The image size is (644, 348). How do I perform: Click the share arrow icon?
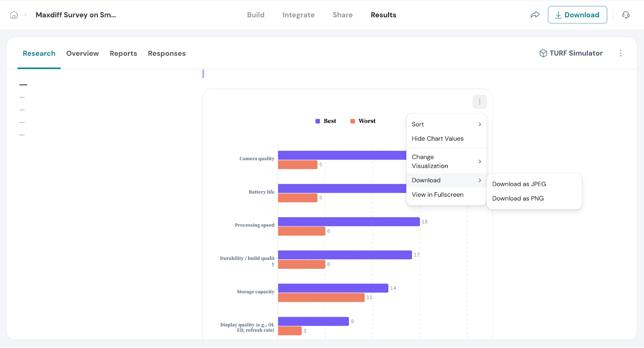click(x=535, y=15)
